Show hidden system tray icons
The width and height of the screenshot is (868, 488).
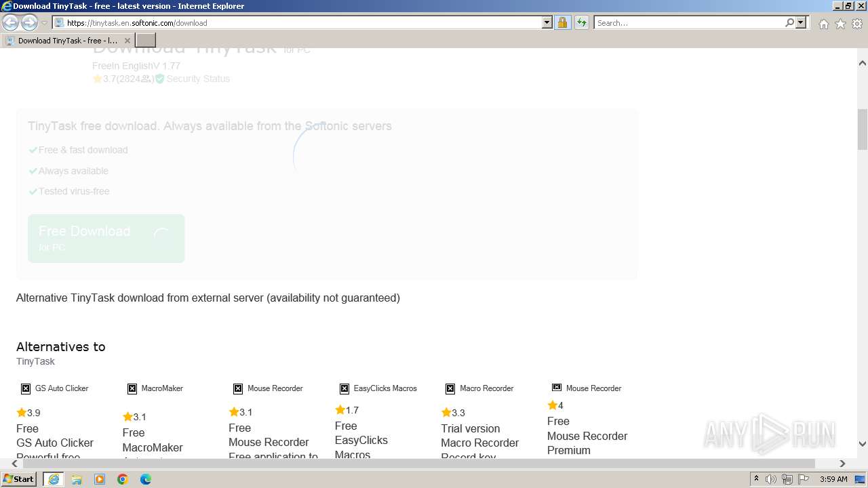[x=756, y=479]
